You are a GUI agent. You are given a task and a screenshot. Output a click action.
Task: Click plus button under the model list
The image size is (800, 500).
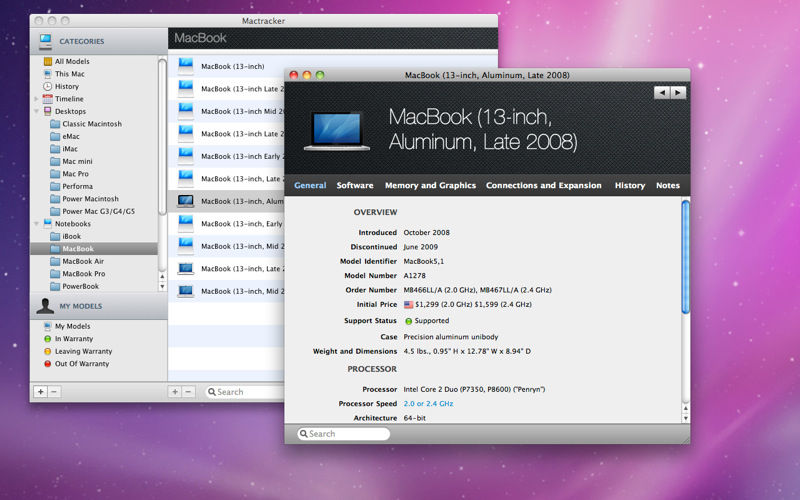pos(175,392)
